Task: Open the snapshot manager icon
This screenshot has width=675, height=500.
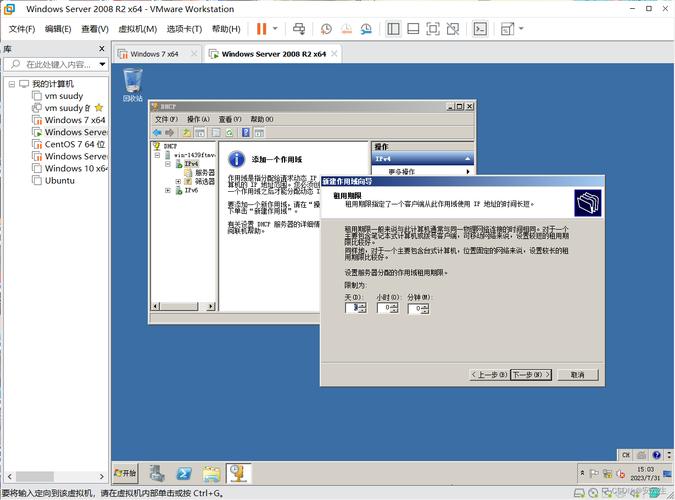Action: tap(366, 29)
